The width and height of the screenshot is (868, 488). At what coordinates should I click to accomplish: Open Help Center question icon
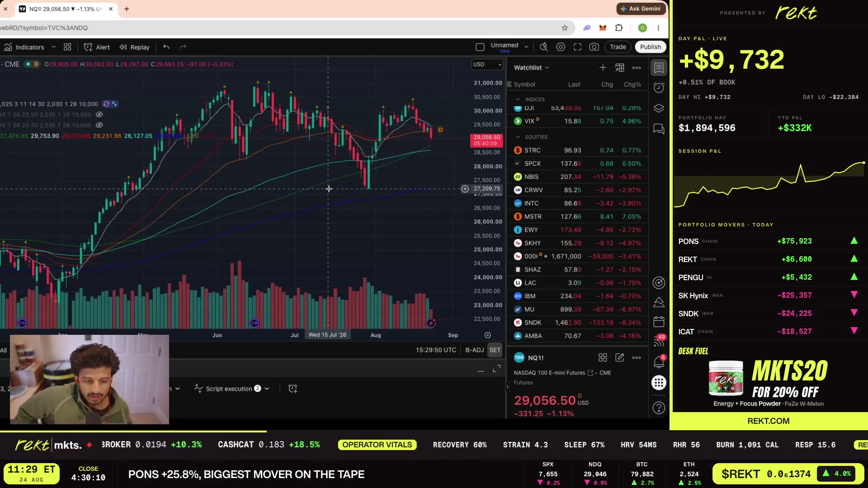[x=659, y=408]
